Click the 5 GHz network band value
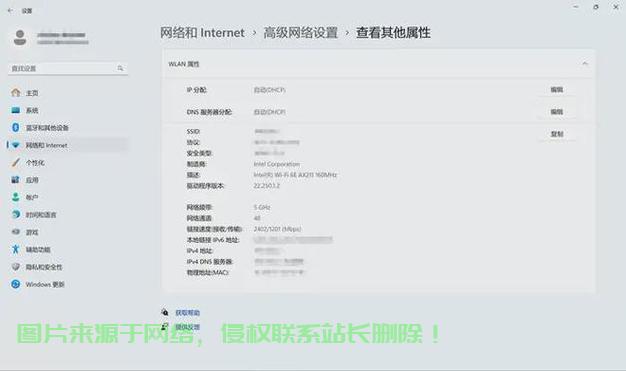This screenshot has height=371, width=626. tap(262, 207)
